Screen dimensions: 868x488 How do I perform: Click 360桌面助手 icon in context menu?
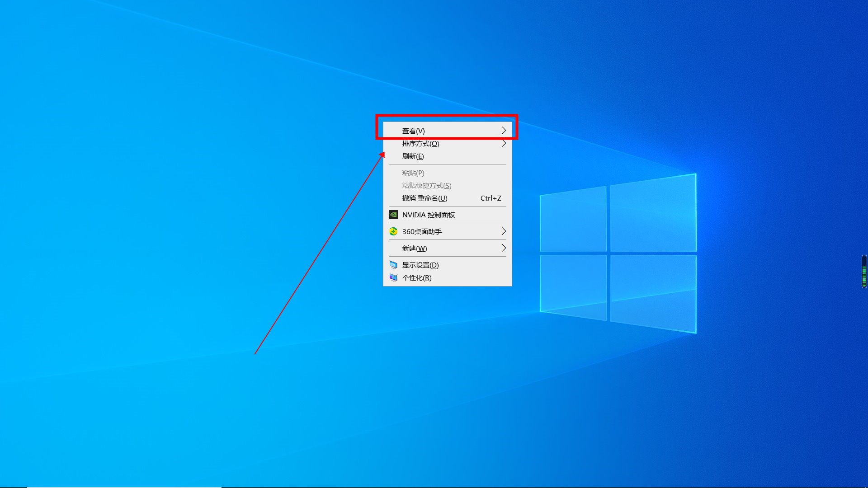(393, 231)
